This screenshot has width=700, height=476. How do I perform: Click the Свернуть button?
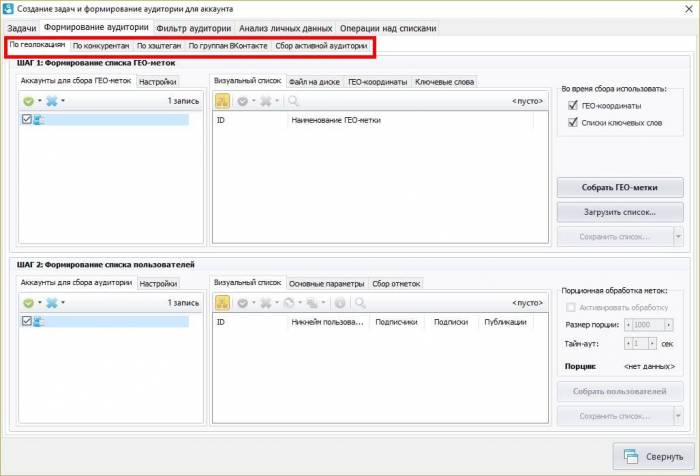coord(652,456)
